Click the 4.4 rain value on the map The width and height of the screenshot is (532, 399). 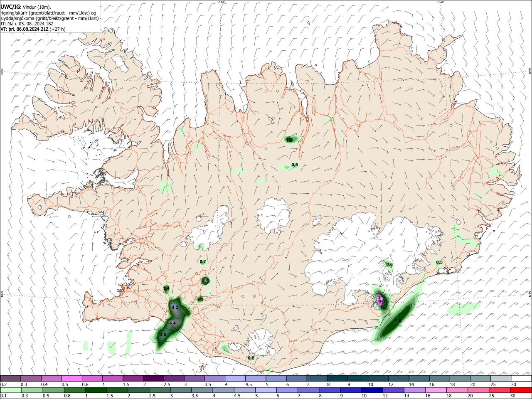pos(172,323)
